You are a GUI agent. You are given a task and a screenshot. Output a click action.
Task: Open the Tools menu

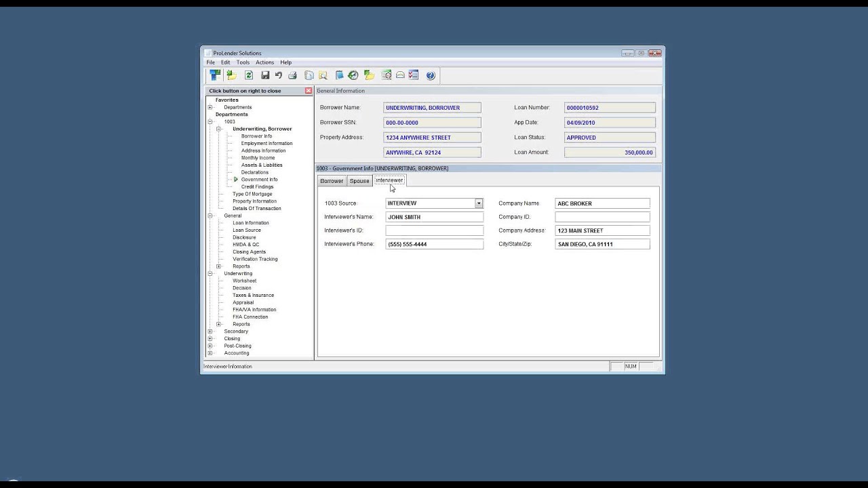point(243,62)
